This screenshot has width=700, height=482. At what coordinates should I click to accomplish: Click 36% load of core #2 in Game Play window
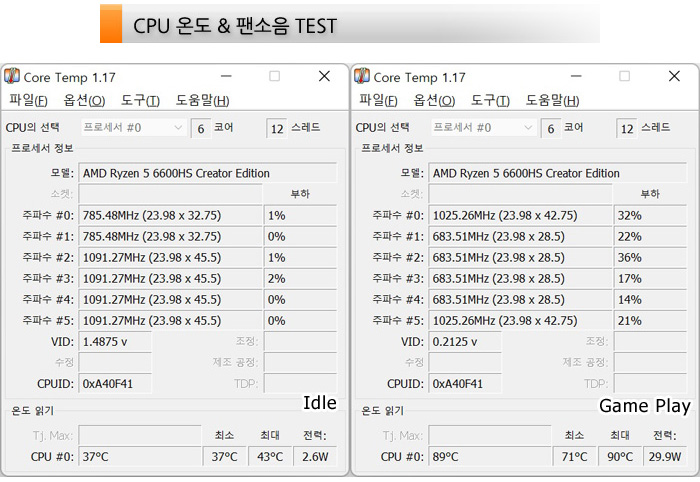pos(650,257)
